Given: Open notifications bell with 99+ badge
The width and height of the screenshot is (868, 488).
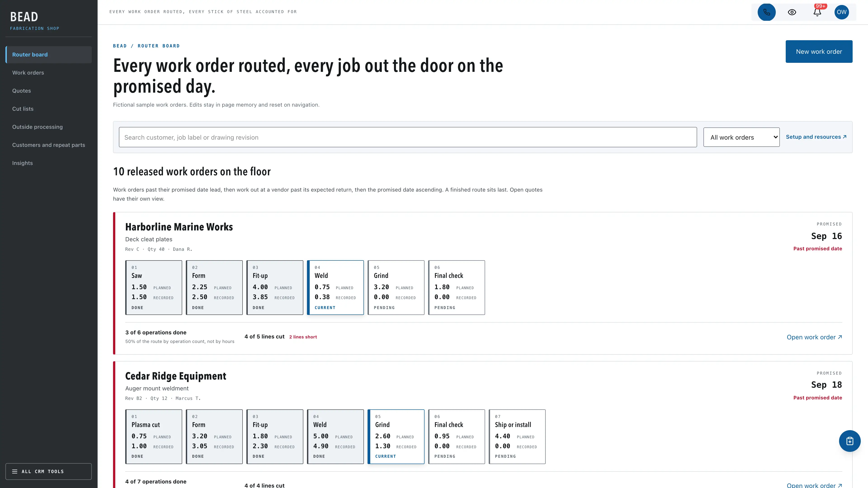Looking at the screenshot, I should point(817,12).
